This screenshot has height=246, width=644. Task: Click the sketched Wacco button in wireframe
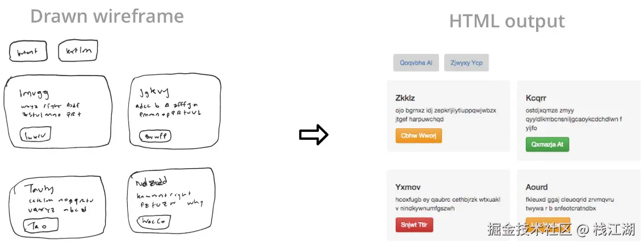click(x=153, y=221)
